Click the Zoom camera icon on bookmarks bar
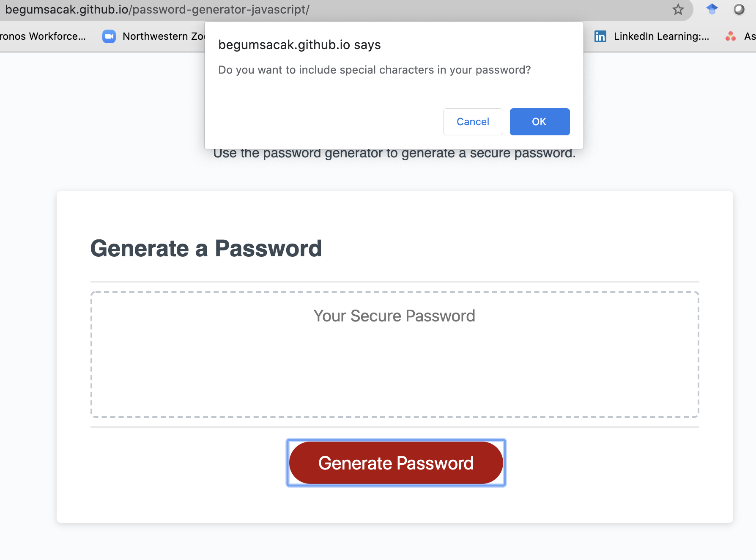 pyautogui.click(x=109, y=36)
